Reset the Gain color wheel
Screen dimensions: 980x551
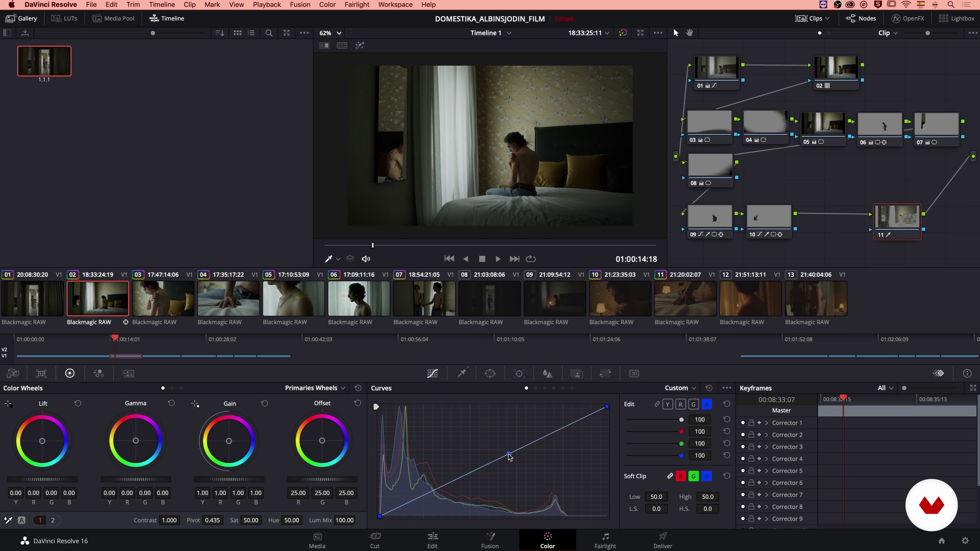pyautogui.click(x=264, y=403)
